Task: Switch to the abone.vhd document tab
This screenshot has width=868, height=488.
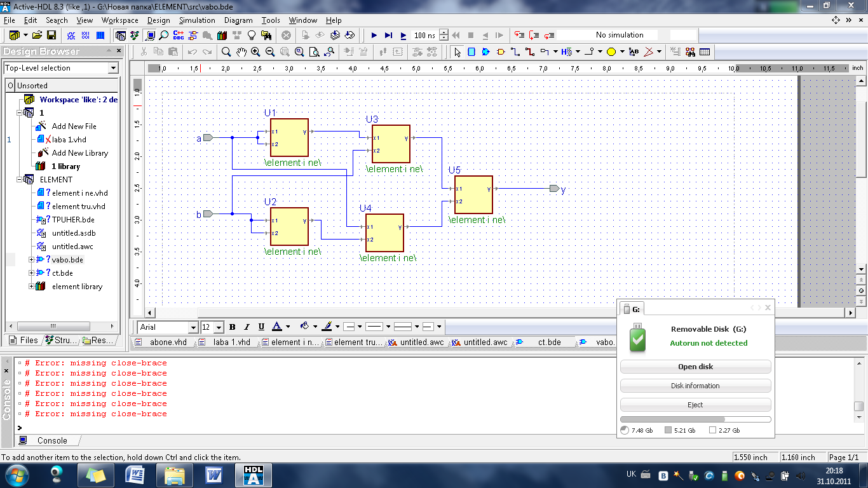Action: pos(163,342)
